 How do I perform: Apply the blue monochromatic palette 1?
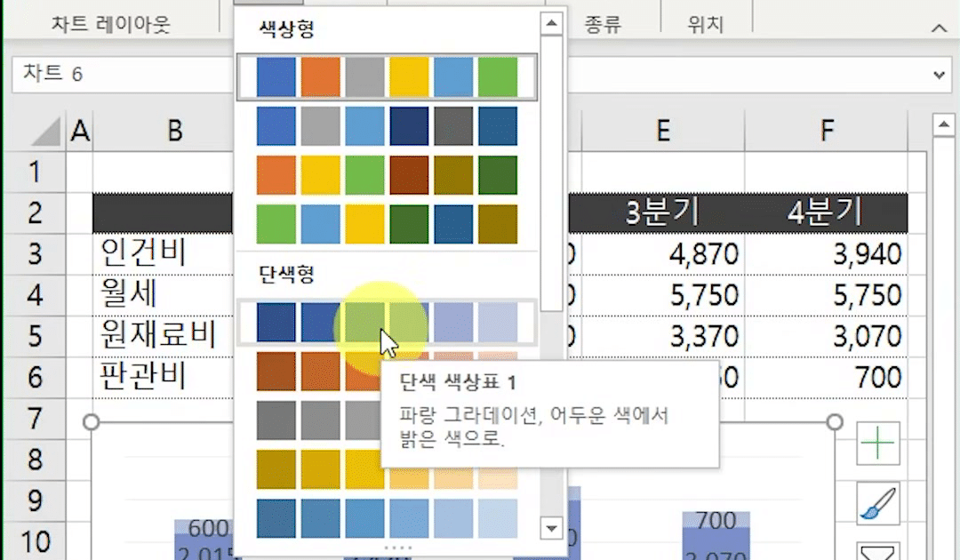tap(387, 322)
